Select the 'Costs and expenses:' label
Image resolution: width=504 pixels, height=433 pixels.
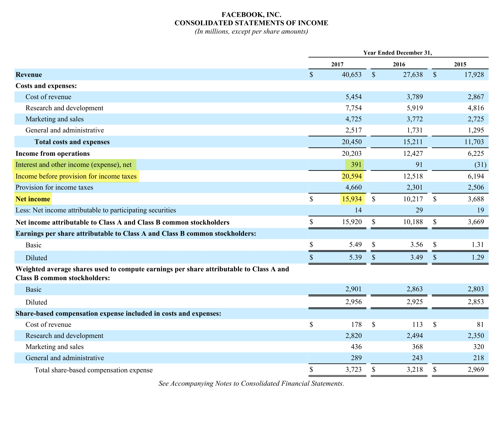click(x=46, y=86)
